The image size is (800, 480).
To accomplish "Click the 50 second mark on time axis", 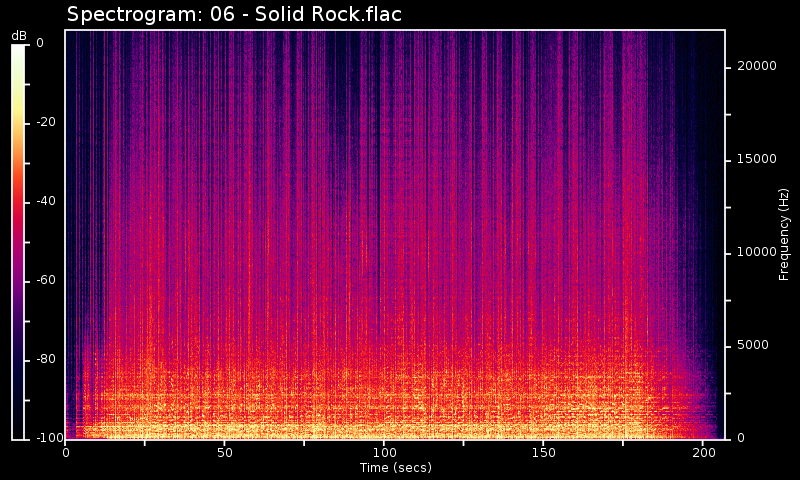I will pyautogui.click(x=225, y=453).
